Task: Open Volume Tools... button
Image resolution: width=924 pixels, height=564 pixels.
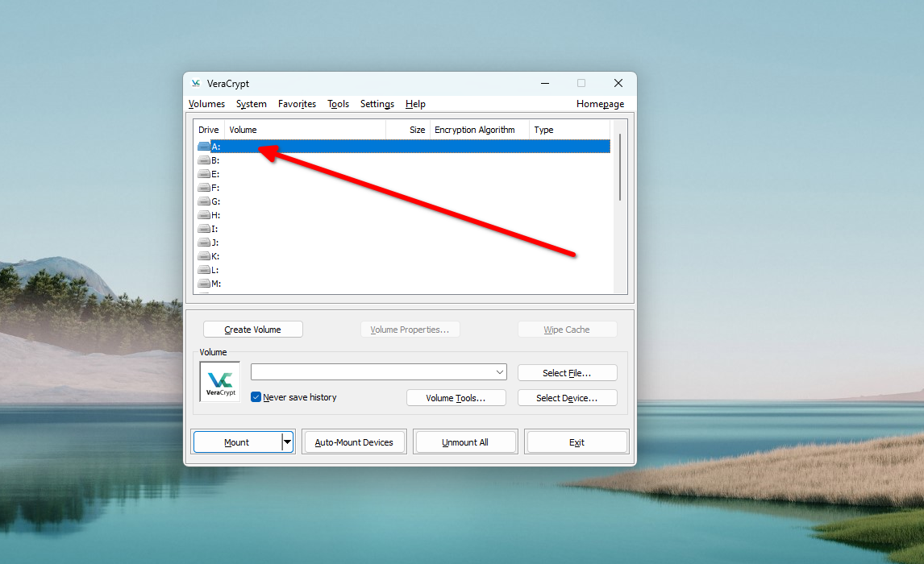Action: click(x=456, y=398)
